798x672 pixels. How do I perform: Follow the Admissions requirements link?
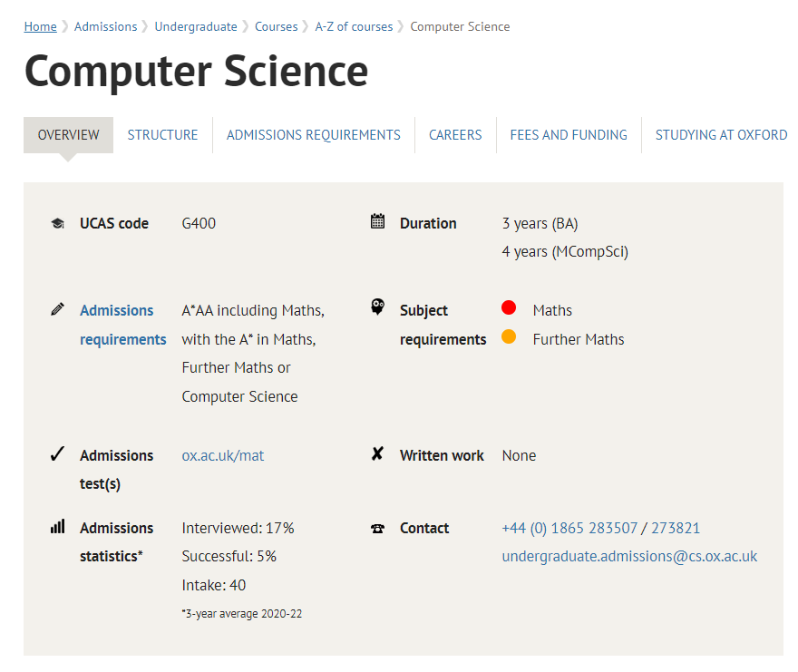pyautogui.click(x=123, y=325)
